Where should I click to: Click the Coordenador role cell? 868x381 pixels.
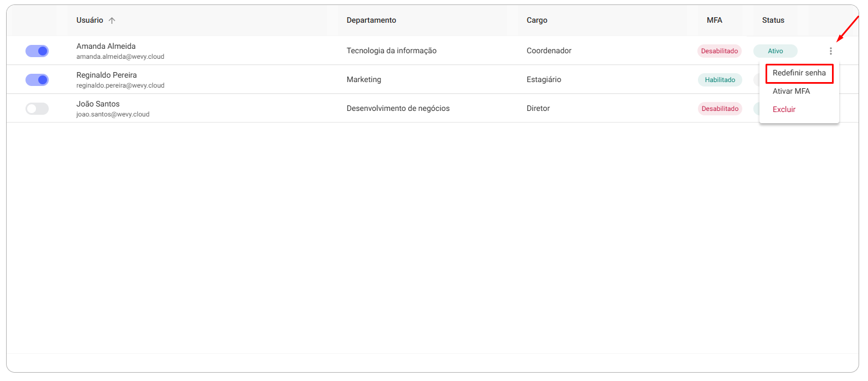(x=549, y=51)
